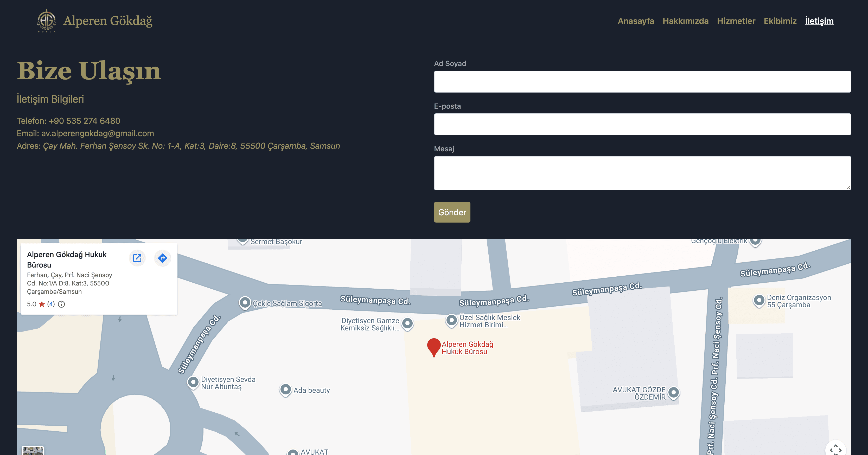Select the Diyetisyen Gamze Kemiksiz map marker
868x455 pixels.
(x=407, y=324)
